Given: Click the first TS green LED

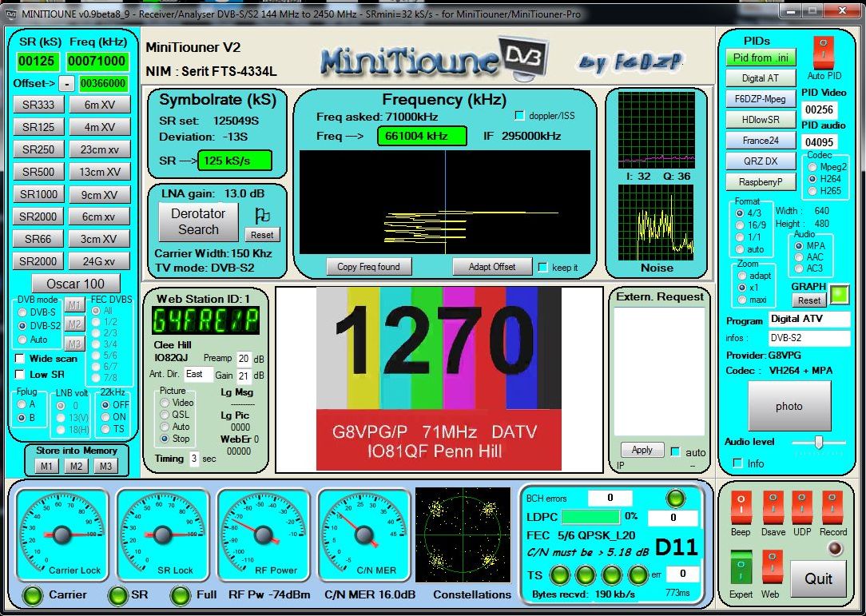Looking at the screenshot, I should (x=559, y=574).
